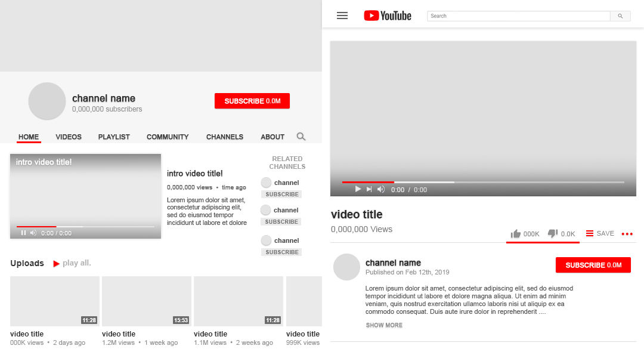
Task: Open the COMMUNITY tab
Action: click(167, 137)
